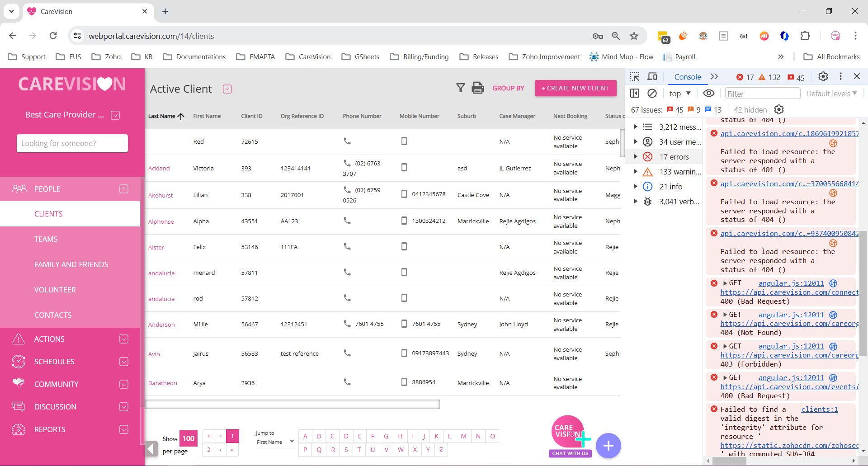View site information icon

click(x=78, y=36)
